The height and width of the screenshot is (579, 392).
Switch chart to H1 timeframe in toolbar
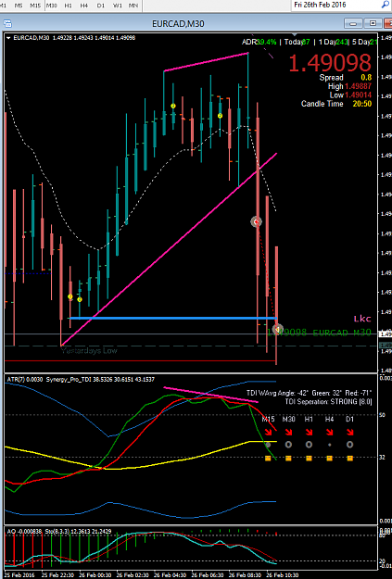click(x=68, y=6)
